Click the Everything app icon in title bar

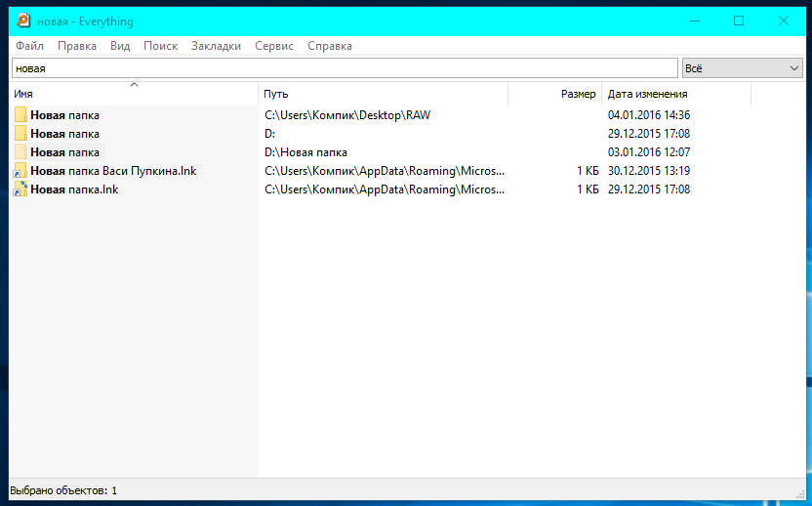click(x=22, y=21)
